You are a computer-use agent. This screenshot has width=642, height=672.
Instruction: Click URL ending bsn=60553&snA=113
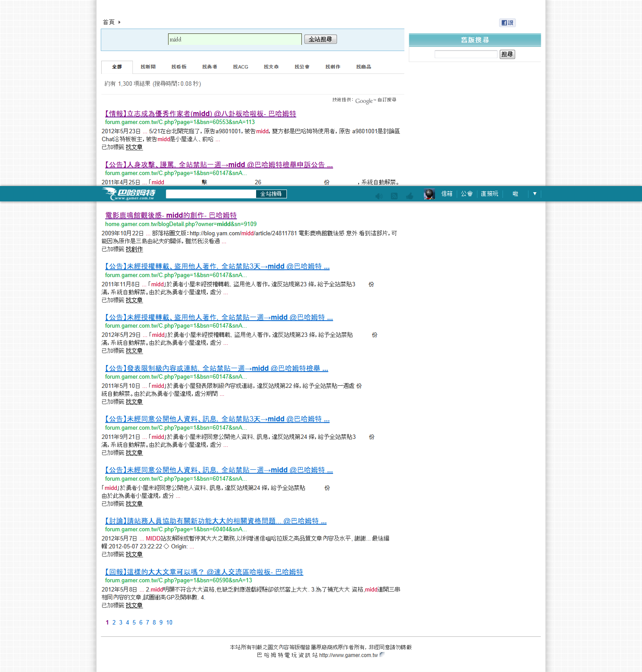[180, 122]
